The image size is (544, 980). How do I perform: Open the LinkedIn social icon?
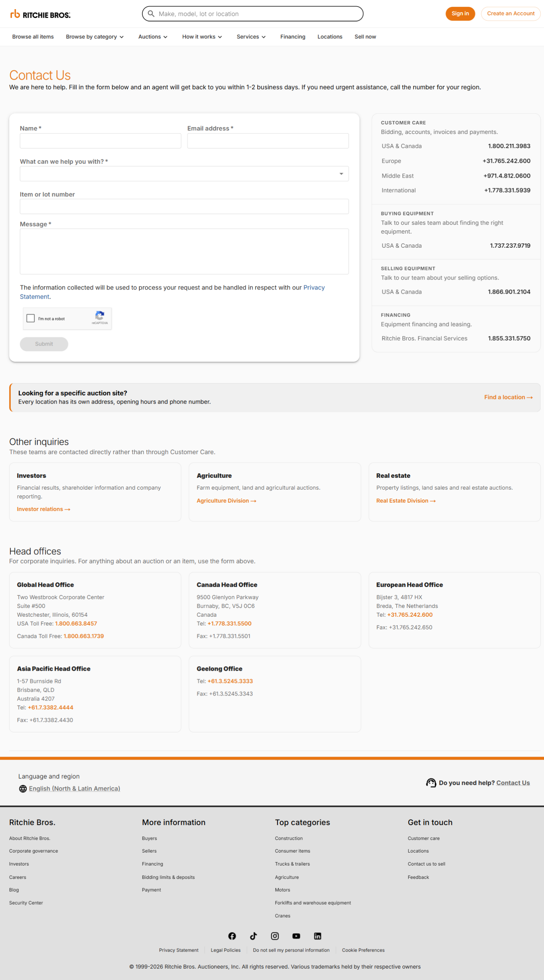click(x=318, y=936)
